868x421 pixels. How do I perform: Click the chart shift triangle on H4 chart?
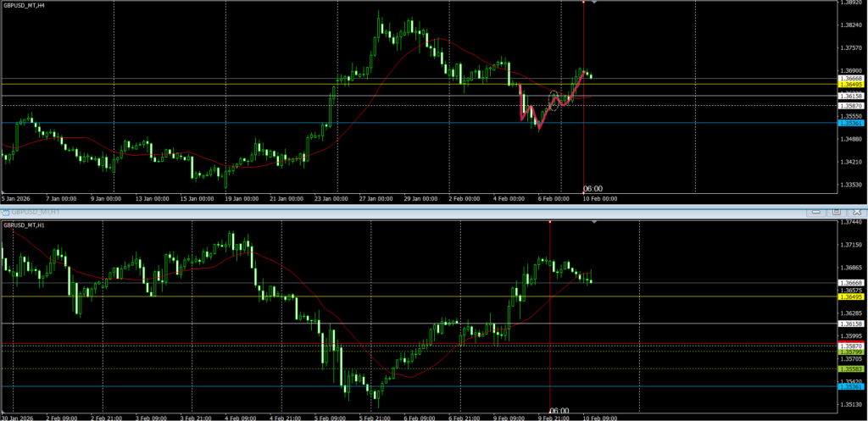(595, 3)
